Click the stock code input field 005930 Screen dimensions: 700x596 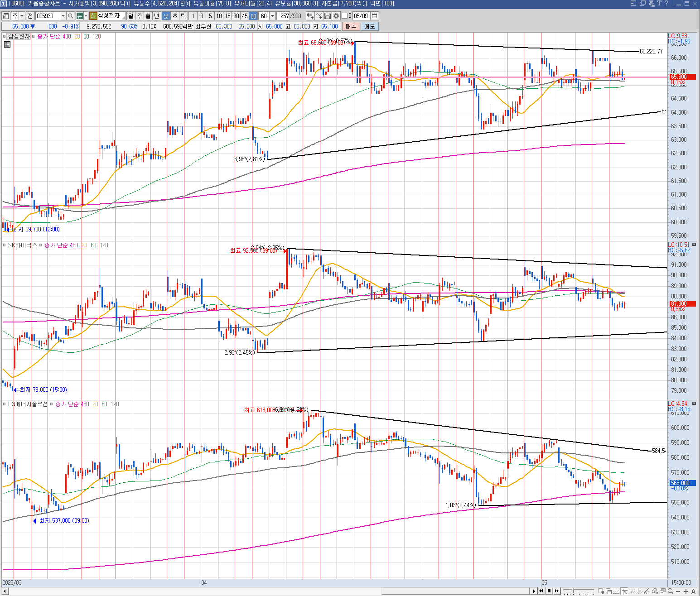48,16
